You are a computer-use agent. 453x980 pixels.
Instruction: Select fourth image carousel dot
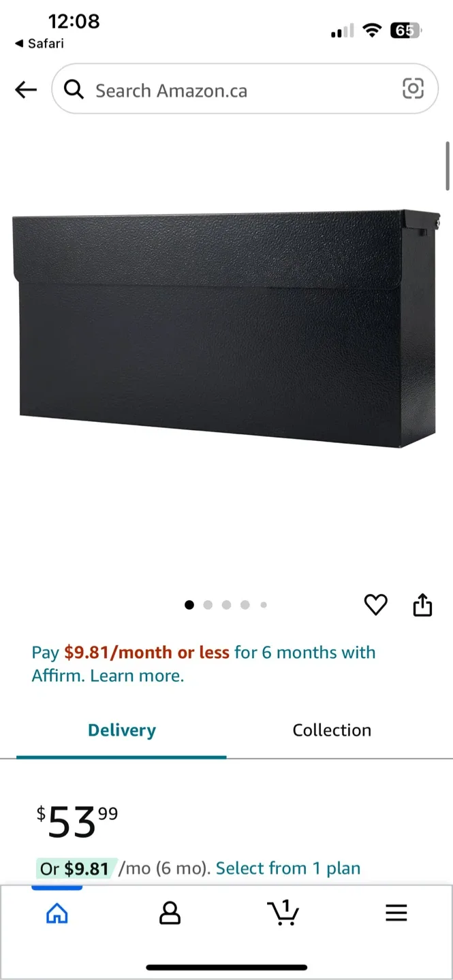245,604
